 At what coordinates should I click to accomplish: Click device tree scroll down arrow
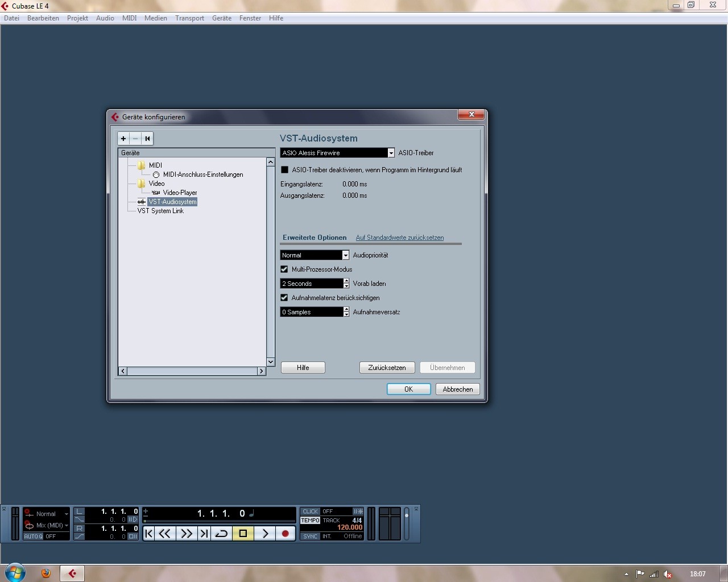[x=271, y=362]
